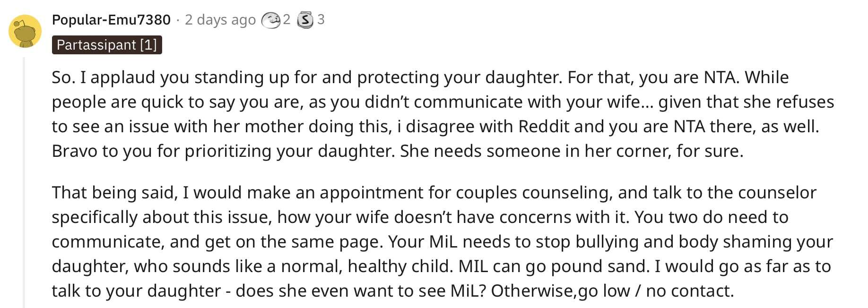
Task: View the silver award count of 3
Action: pyautogui.click(x=321, y=19)
